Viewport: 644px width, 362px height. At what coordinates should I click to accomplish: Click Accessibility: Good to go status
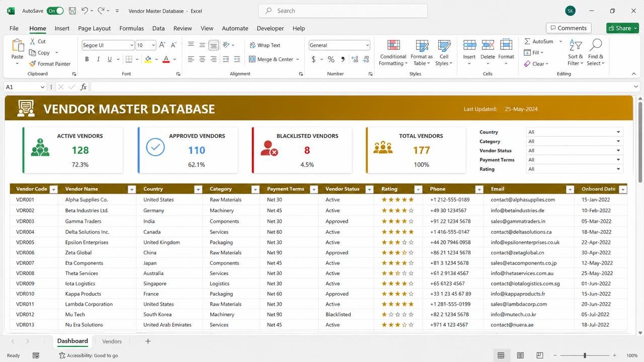[89, 355]
